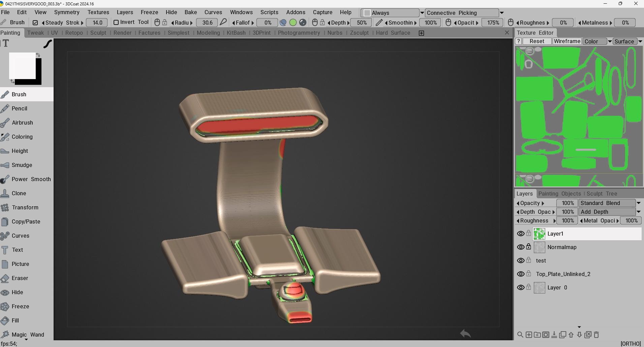Open the Add Depth blending dropdown
Image resolution: width=644 pixels, height=347 pixels.
pos(638,212)
